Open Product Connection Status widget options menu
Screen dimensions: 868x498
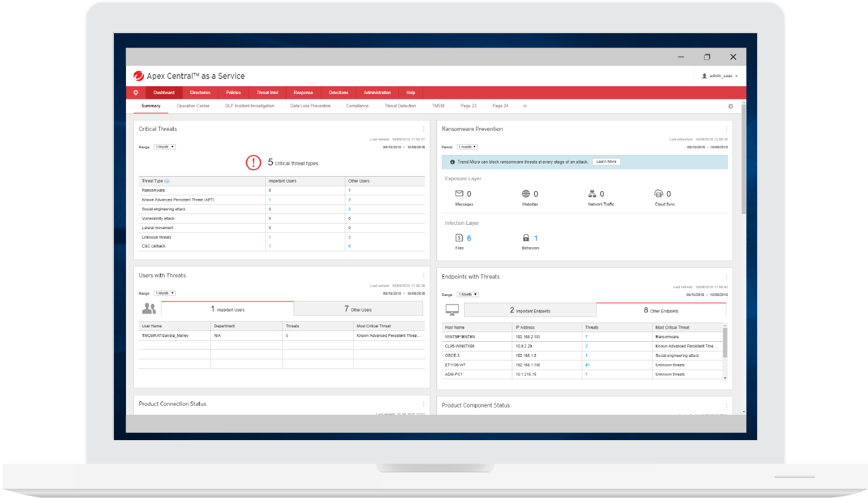(424, 404)
